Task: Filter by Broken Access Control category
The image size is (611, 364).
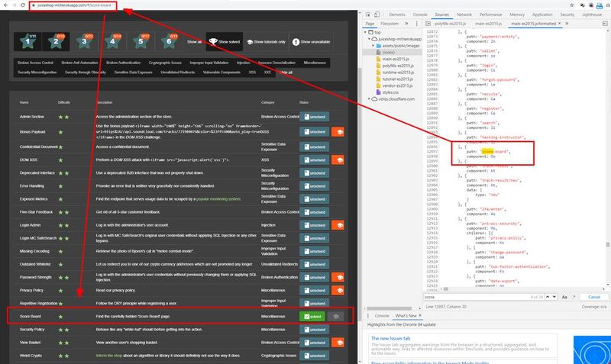Action: [x=35, y=63]
